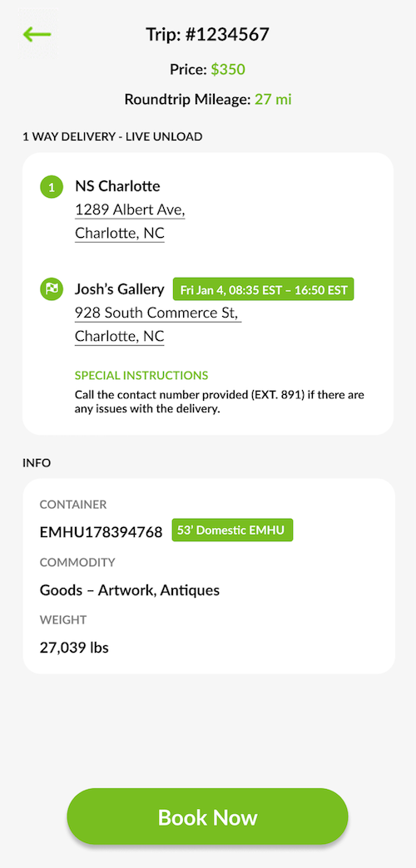The image size is (416, 868).
Task: Tap the 53' Domestic EMHU tag
Action: point(232,530)
